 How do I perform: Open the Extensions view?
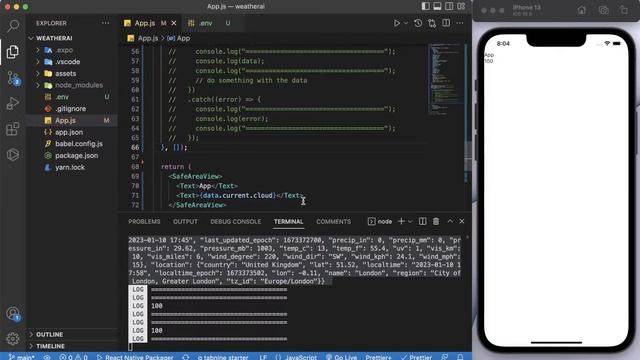(13, 129)
